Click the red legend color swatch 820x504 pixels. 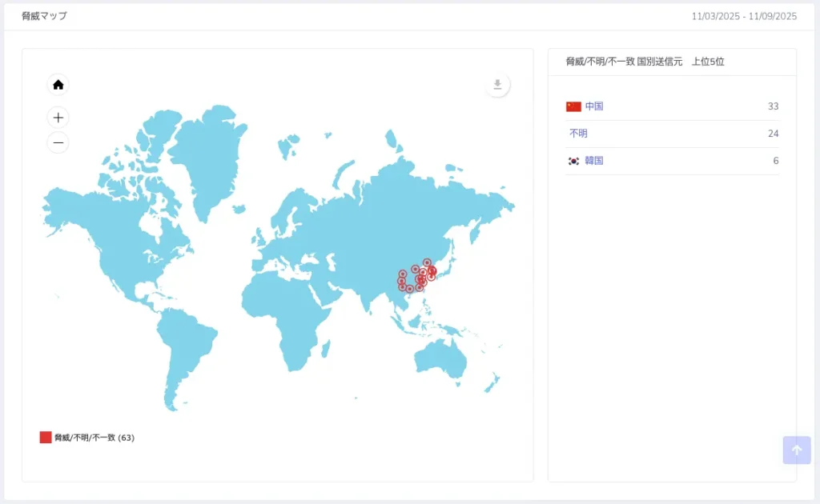tap(46, 438)
